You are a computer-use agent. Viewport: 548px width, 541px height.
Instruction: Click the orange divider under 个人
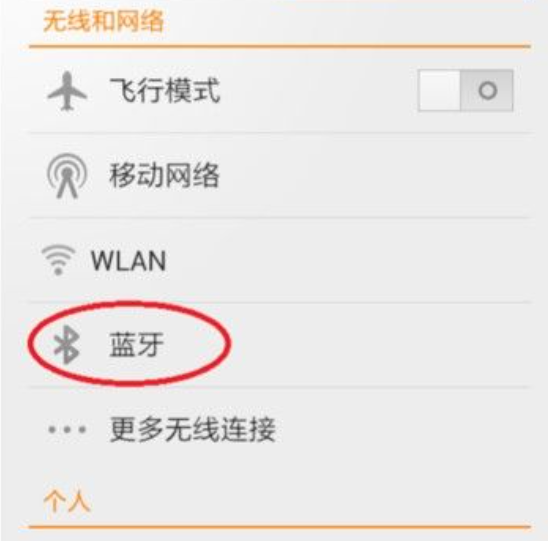[x=280, y=527]
